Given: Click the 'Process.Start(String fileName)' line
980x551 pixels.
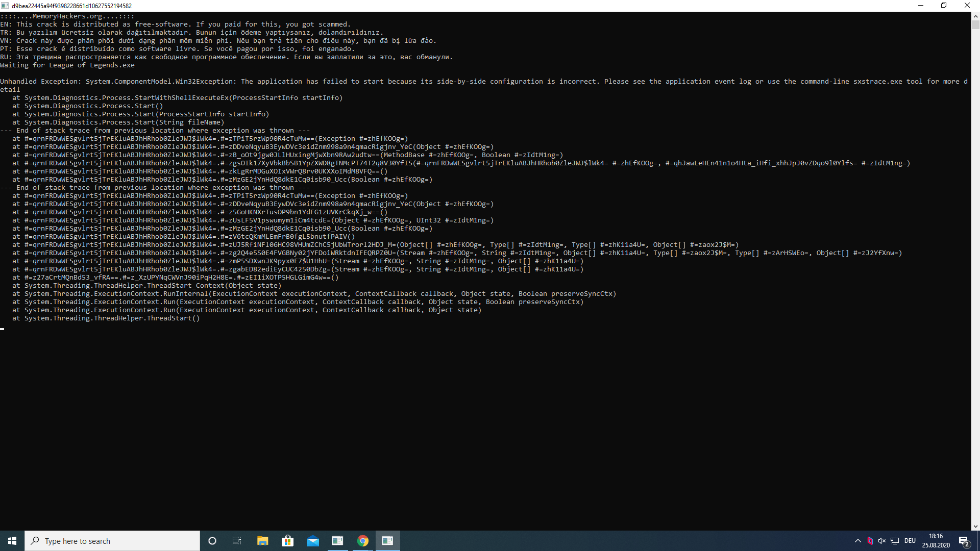Looking at the screenshot, I should tap(118, 122).
